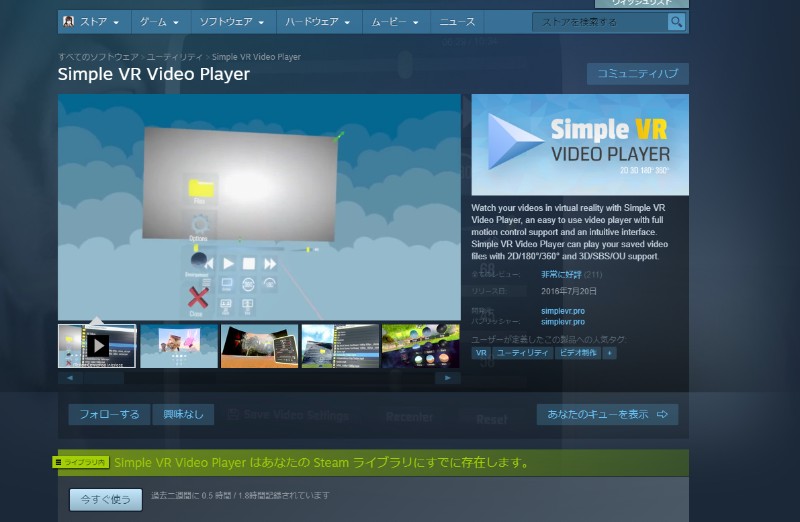800x522 pixels.
Task: Open the ムービー movies dropdown
Action: [395, 22]
